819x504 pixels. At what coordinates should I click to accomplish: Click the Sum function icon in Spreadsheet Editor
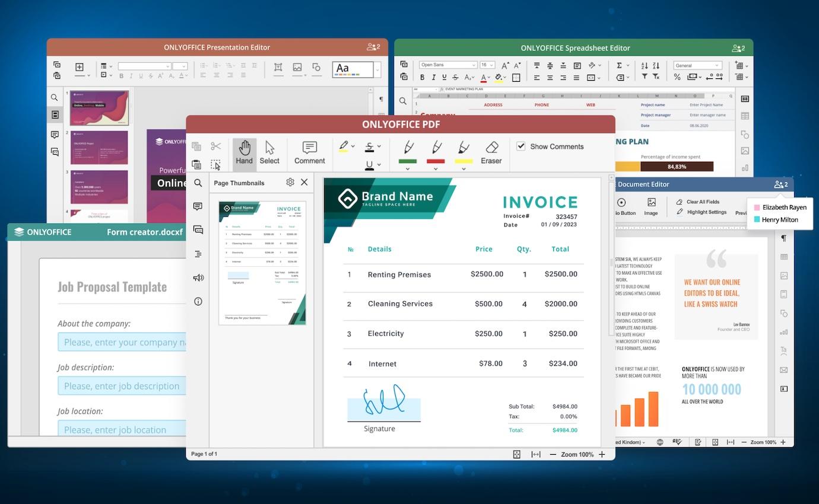[x=619, y=65]
